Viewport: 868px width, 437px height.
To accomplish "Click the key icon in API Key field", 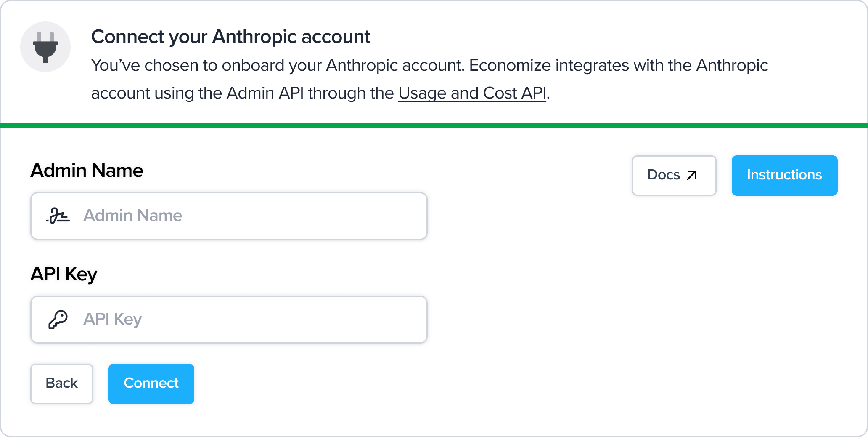I will coord(58,319).
